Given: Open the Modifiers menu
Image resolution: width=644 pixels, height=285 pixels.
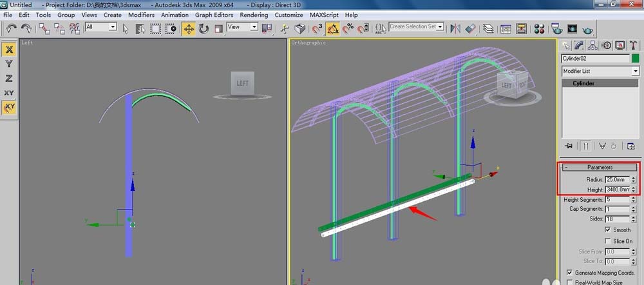Looking at the screenshot, I should pyautogui.click(x=141, y=15).
